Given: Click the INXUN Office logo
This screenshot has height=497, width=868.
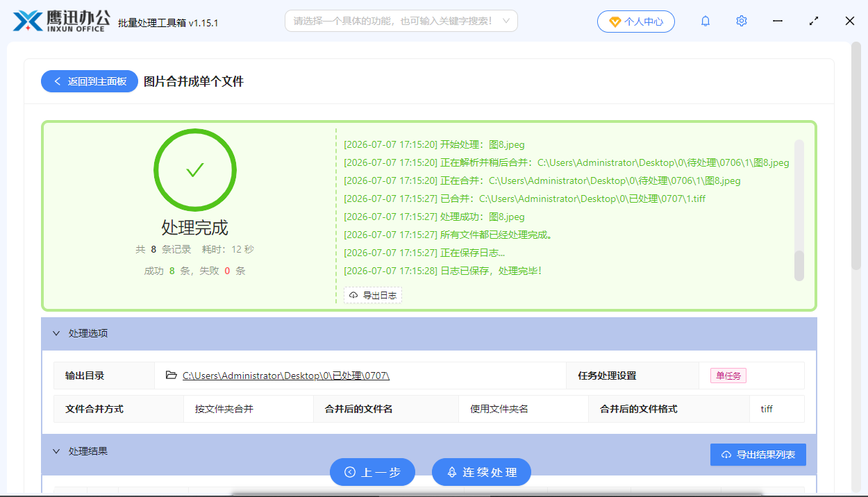Looking at the screenshot, I should coord(61,21).
